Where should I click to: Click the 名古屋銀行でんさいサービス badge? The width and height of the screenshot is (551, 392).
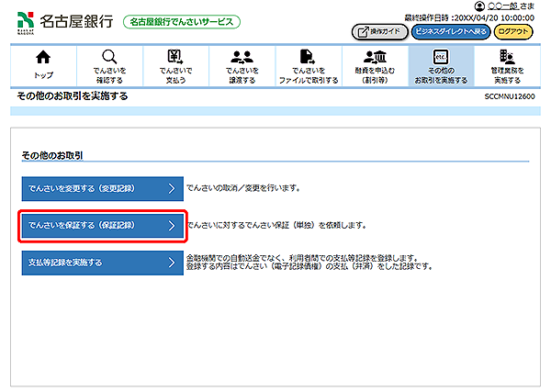coord(181,21)
